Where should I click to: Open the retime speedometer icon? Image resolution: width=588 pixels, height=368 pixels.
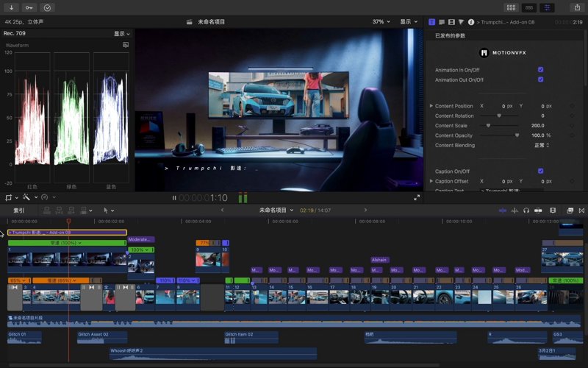click(45, 197)
